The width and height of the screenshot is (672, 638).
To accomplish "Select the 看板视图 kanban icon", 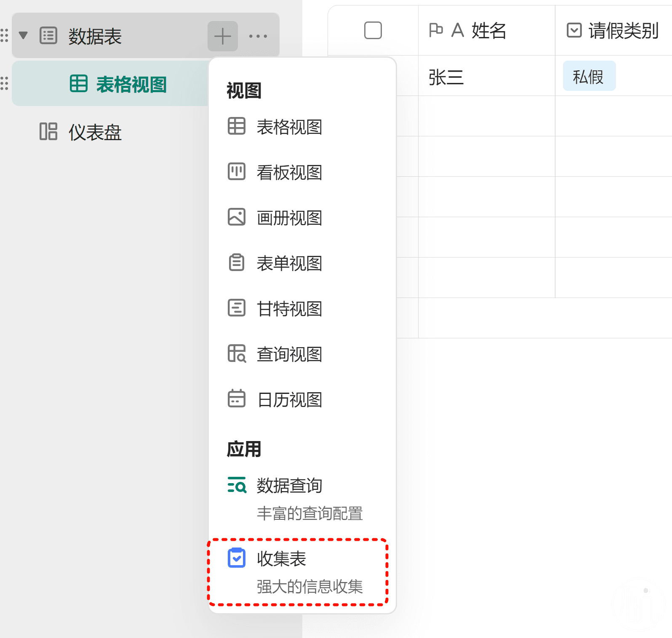I will 236,172.
